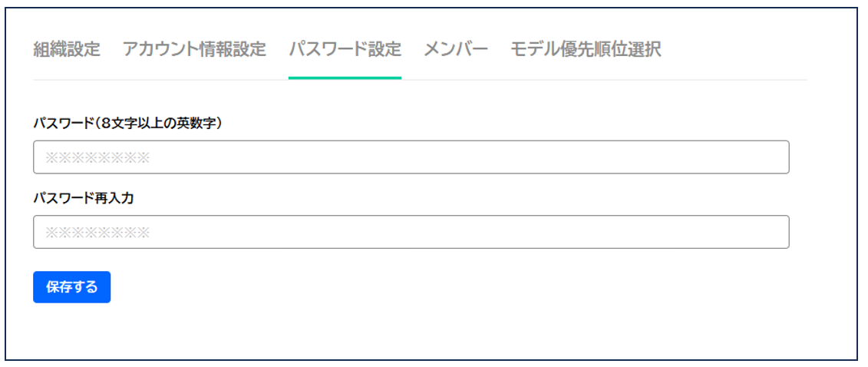View organization settings via 組織設定
The image size is (868, 367).
[67, 50]
